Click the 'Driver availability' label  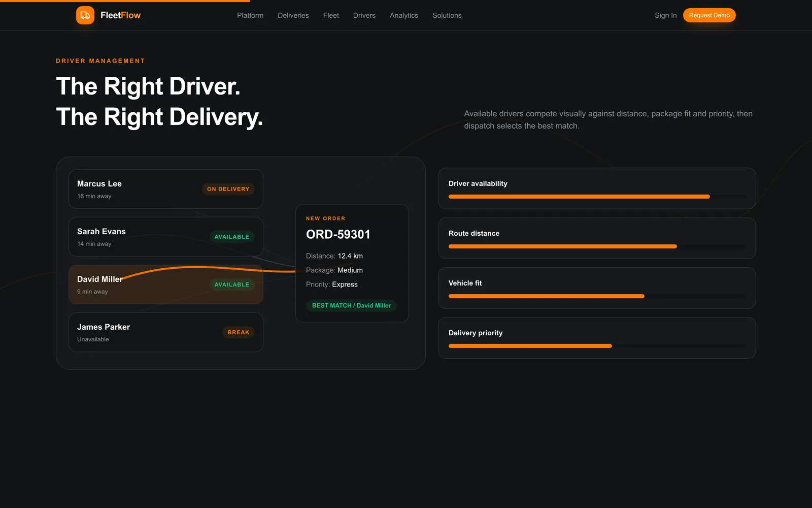(x=478, y=183)
